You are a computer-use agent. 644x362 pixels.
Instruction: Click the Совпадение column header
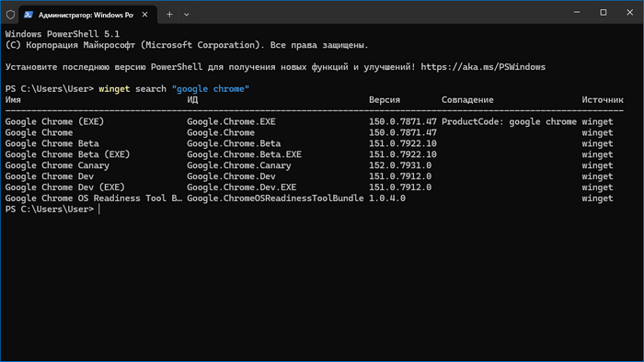click(467, 100)
